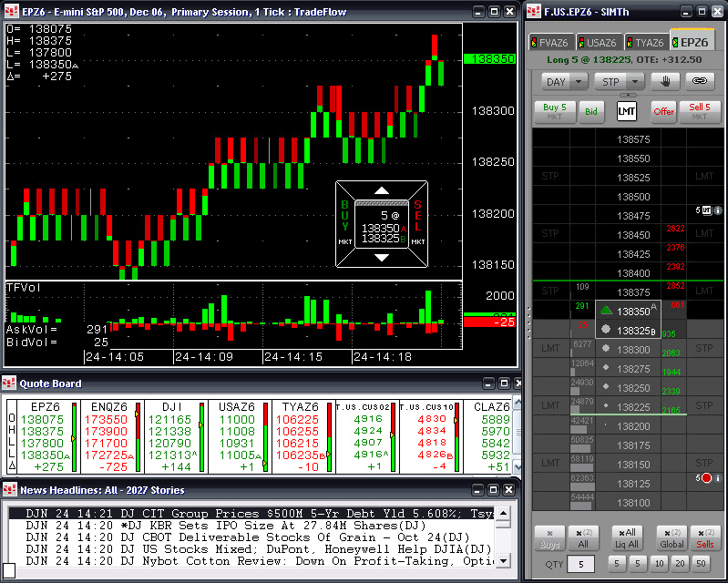Image resolution: width=728 pixels, height=583 pixels.
Task: Click the DJI quote cell in Quote Board
Action: click(176, 436)
